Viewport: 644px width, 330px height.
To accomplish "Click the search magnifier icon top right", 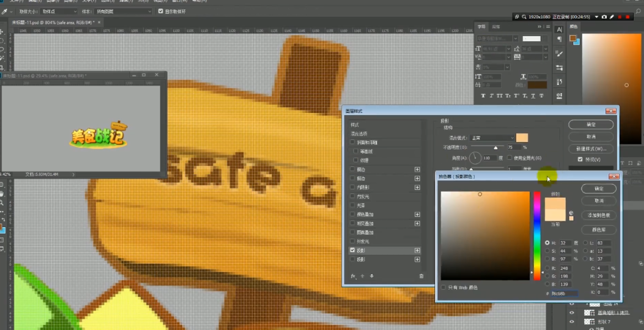I will (639, 12).
